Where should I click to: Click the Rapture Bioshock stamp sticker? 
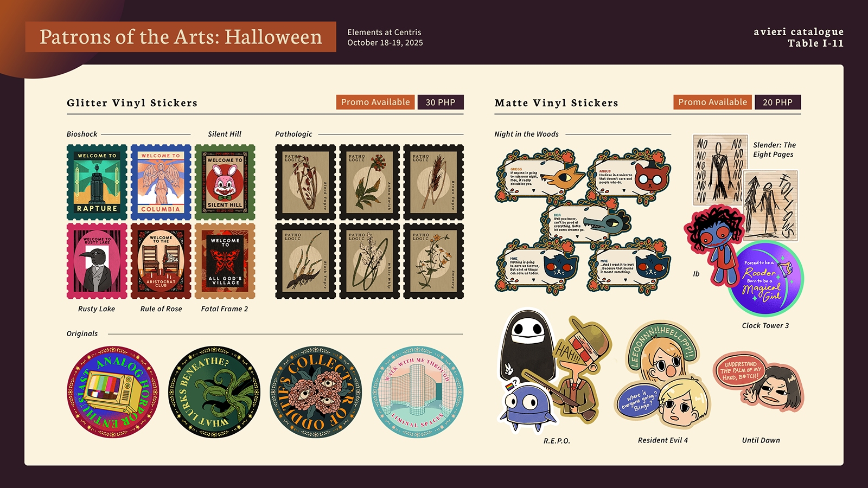(97, 182)
